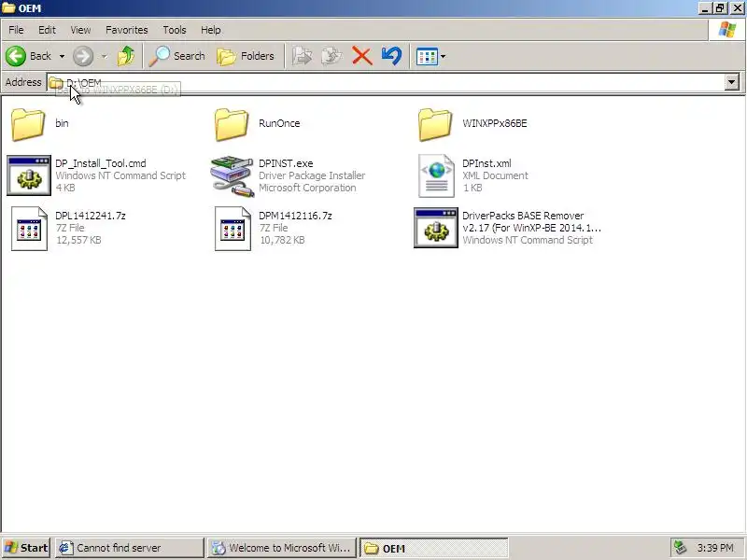Image resolution: width=747 pixels, height=560 pixels.
Task: Click the system tray hardware icon
Action: 681,548
